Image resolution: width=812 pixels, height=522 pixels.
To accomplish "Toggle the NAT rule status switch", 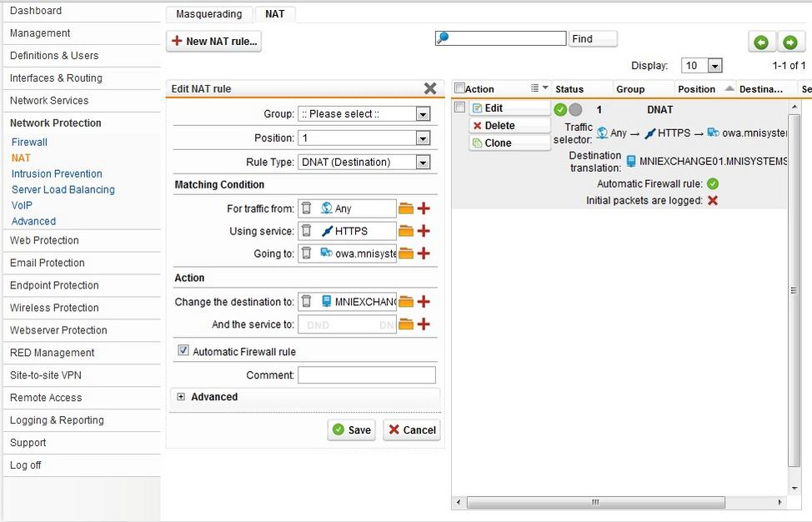I will tap(568, 109).
